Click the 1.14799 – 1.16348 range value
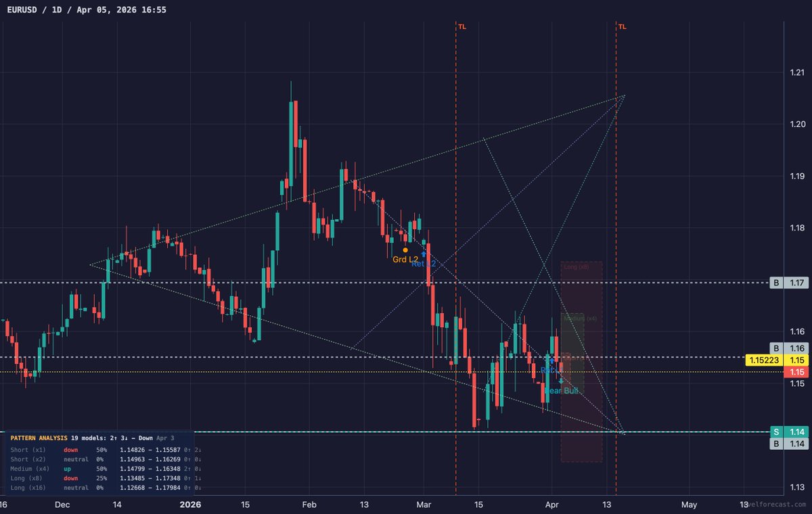Screen dimensions: 812x514 [x=150, y=468]
